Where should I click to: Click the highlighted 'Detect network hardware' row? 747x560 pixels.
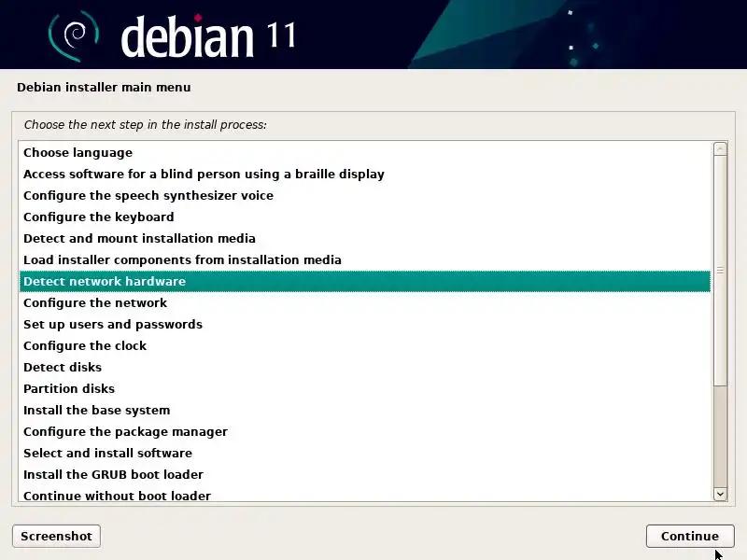click(365, 282)
